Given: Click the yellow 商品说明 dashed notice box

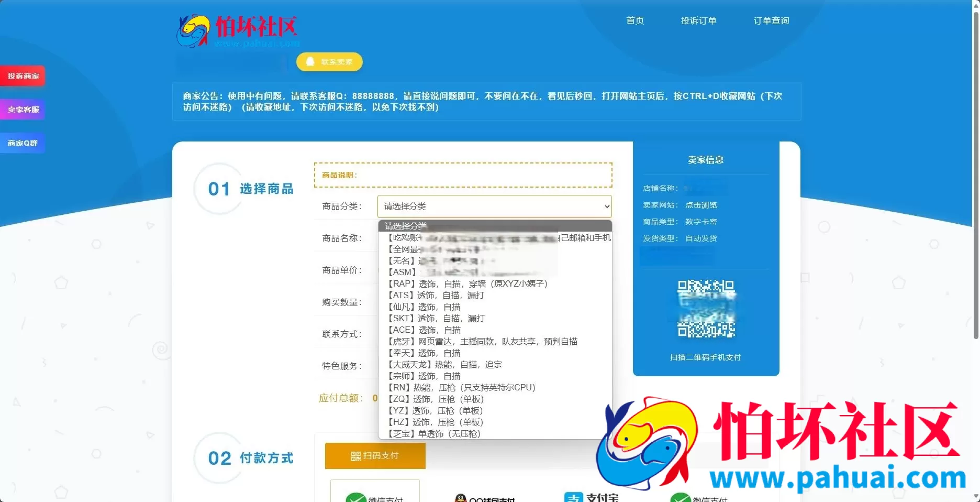Looking at the screenshot, I should 462,175.
